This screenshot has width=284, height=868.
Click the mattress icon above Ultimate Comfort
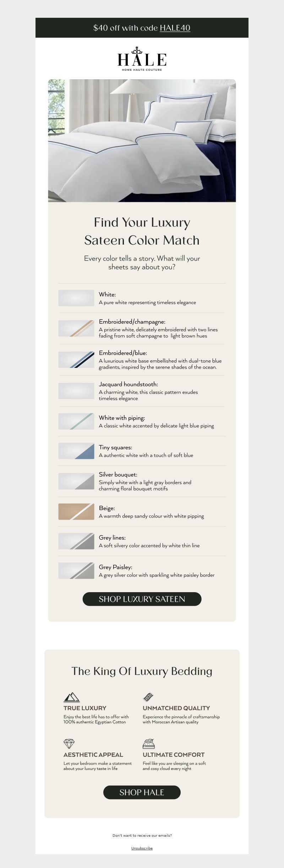[149, 744]
